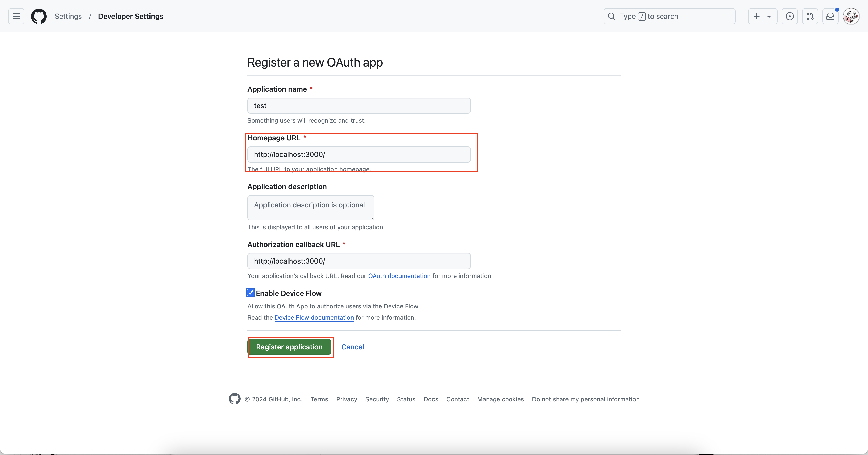Click the Register a new OAuth app heading
This screenshot has width=868, height=455.
pos(315,62)
